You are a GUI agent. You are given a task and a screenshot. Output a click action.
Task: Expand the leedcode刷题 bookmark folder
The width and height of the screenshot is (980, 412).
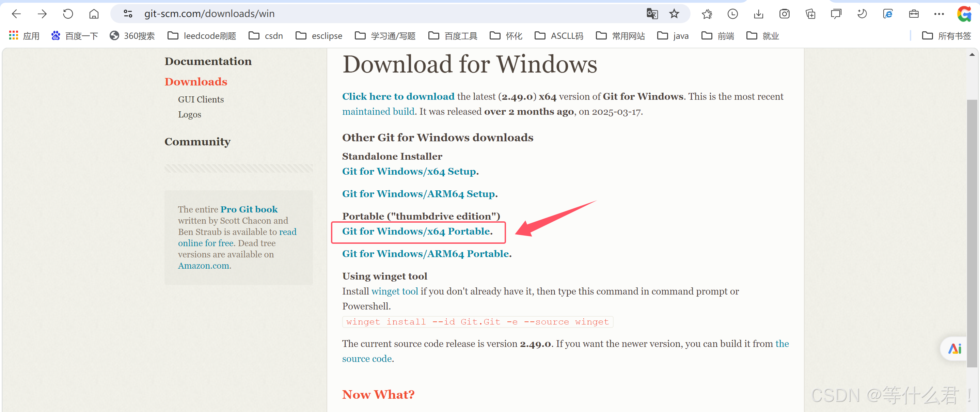[202, 36]
